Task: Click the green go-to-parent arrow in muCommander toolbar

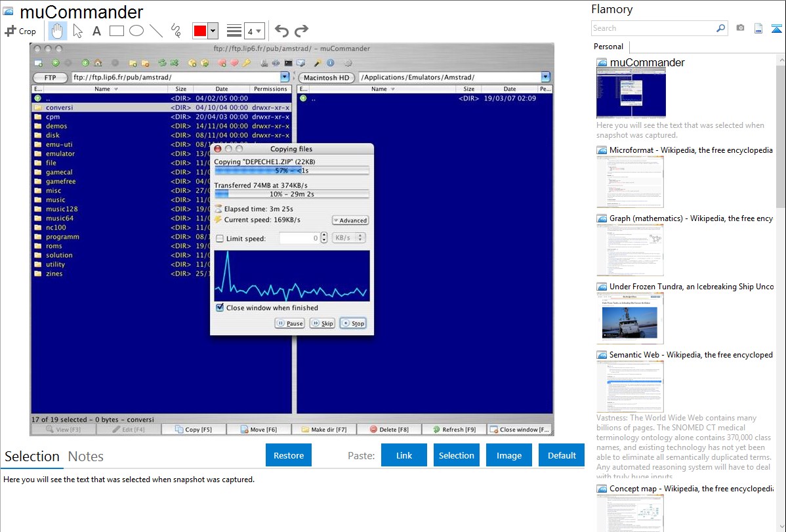Action: pyautogui.click(x=85, y=63)
